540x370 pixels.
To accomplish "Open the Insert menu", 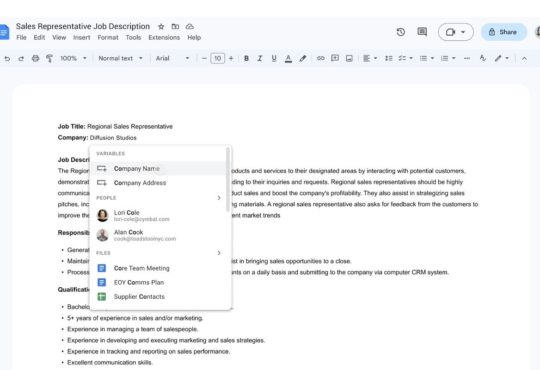I will tap(82, 38).
